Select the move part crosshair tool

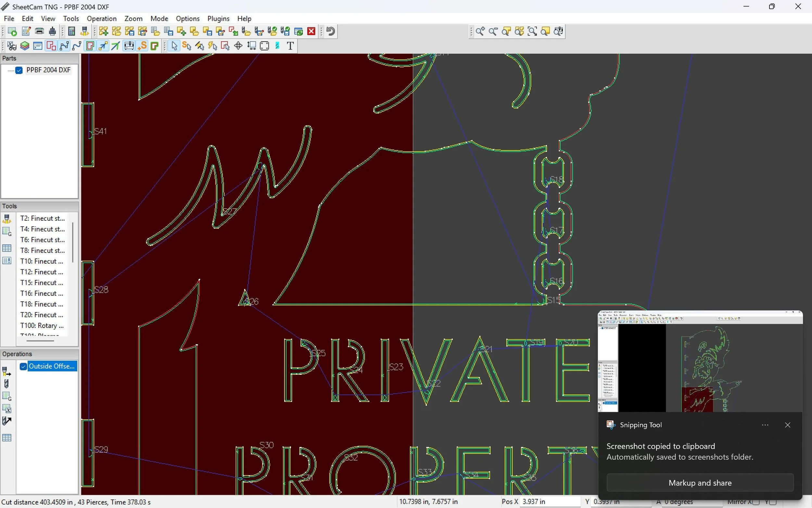click(x=238, y=46)
